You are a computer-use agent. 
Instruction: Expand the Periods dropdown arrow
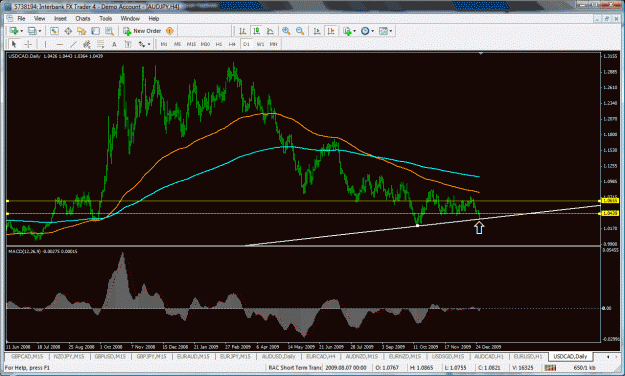373,31
